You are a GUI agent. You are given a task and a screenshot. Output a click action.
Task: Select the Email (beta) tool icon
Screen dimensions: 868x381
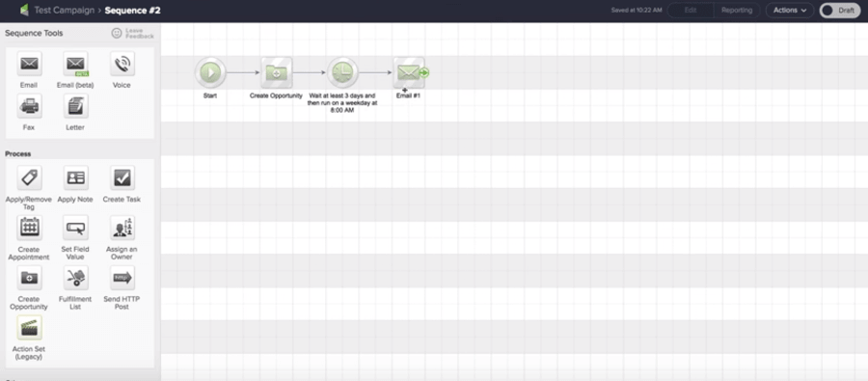click(x=75, y=65)
